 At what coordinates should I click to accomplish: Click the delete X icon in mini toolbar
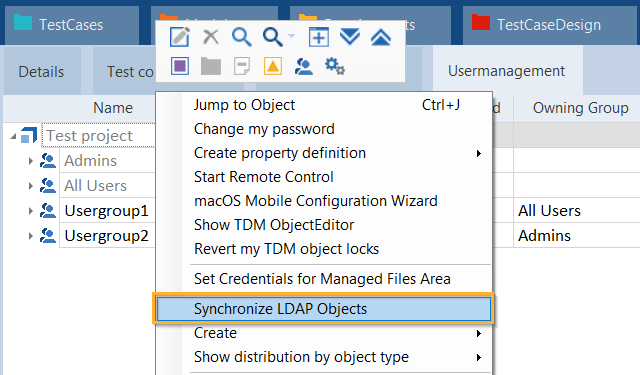tap(211, 37)
